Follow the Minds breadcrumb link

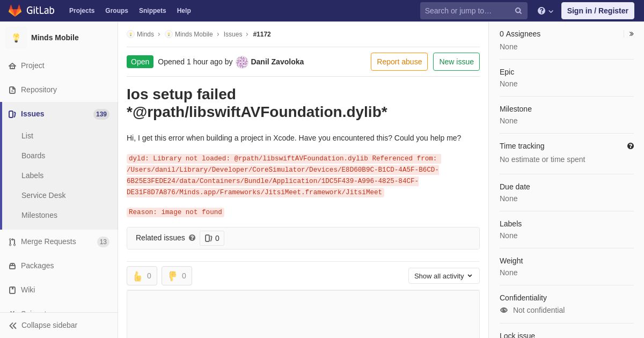[145, 34]
